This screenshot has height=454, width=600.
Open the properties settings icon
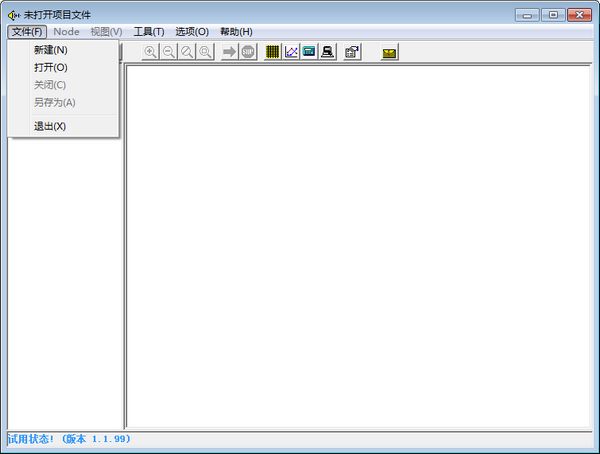pos(352,52)
